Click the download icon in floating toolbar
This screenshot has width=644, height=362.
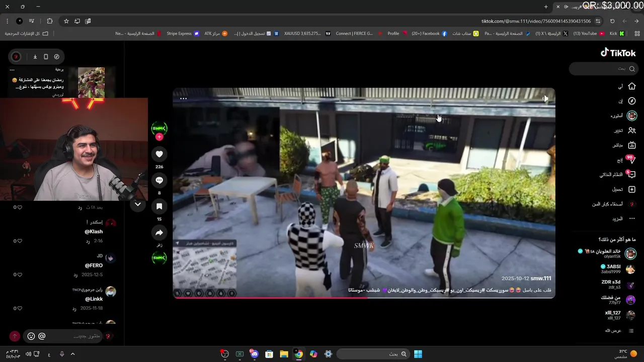tap(35, 57)
